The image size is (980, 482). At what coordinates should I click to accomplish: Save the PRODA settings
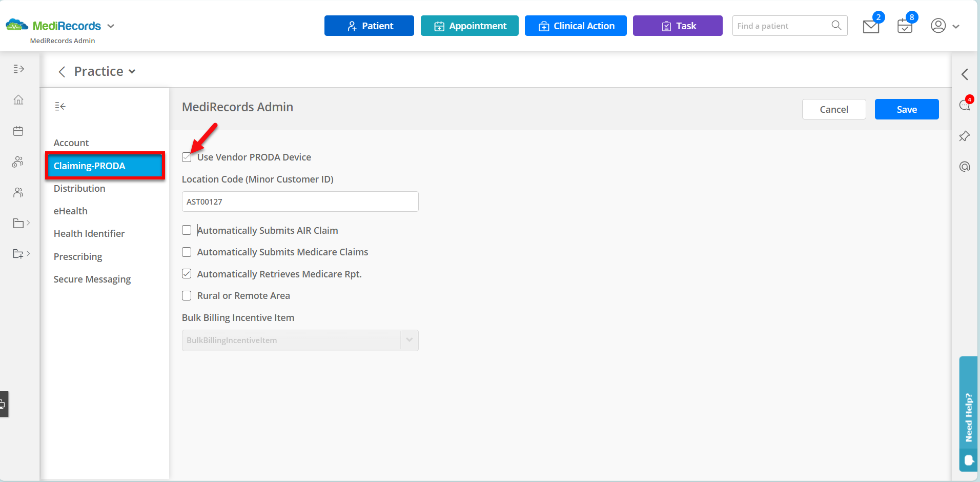[x=907, y=109]
